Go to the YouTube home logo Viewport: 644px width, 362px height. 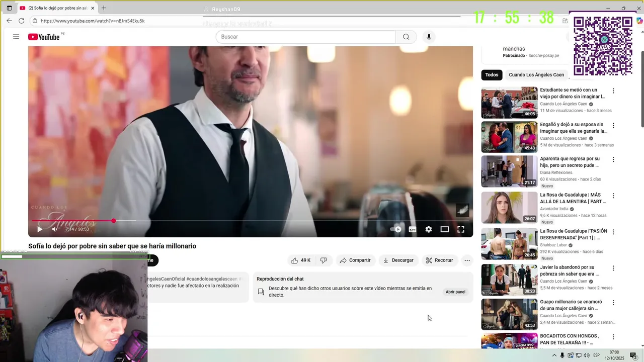pos(44,37)
